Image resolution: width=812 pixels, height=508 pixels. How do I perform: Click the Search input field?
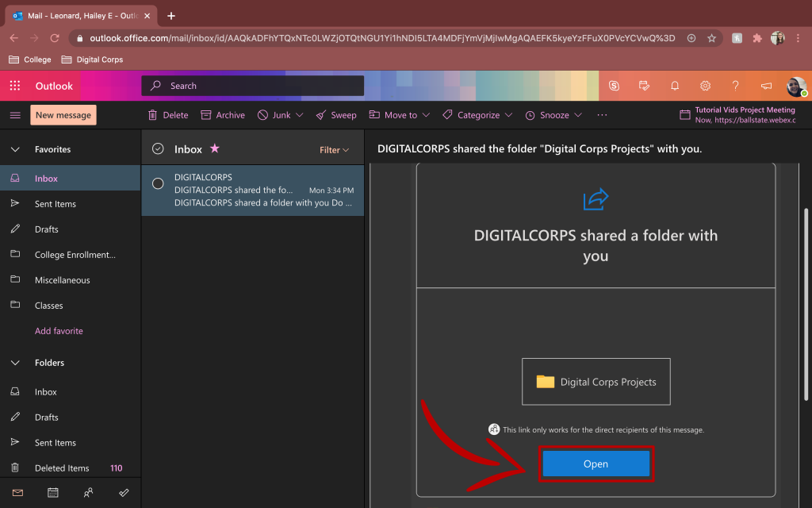pyautogui.click(x=262, y=86)
